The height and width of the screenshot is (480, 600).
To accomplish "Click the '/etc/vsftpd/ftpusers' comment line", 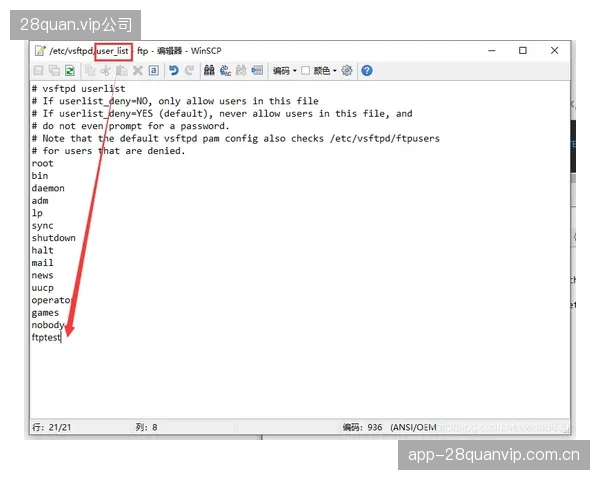I will pos(236,139).
